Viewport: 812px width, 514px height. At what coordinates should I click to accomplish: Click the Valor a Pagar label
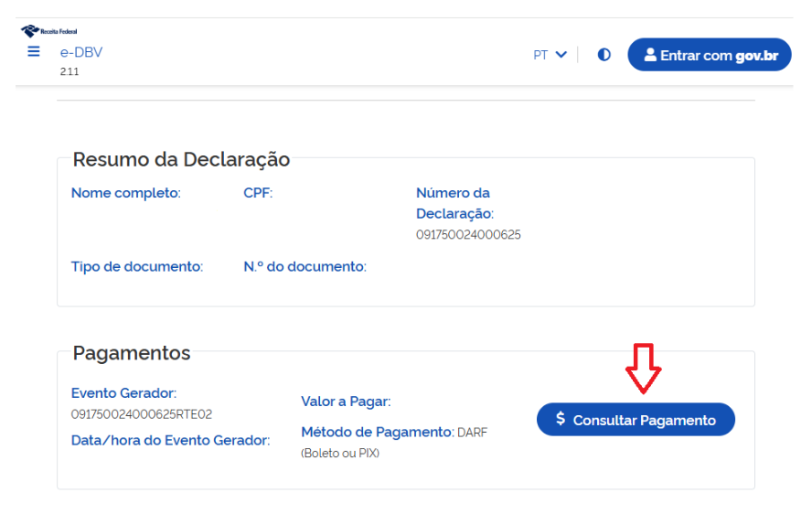coord(346,402)
